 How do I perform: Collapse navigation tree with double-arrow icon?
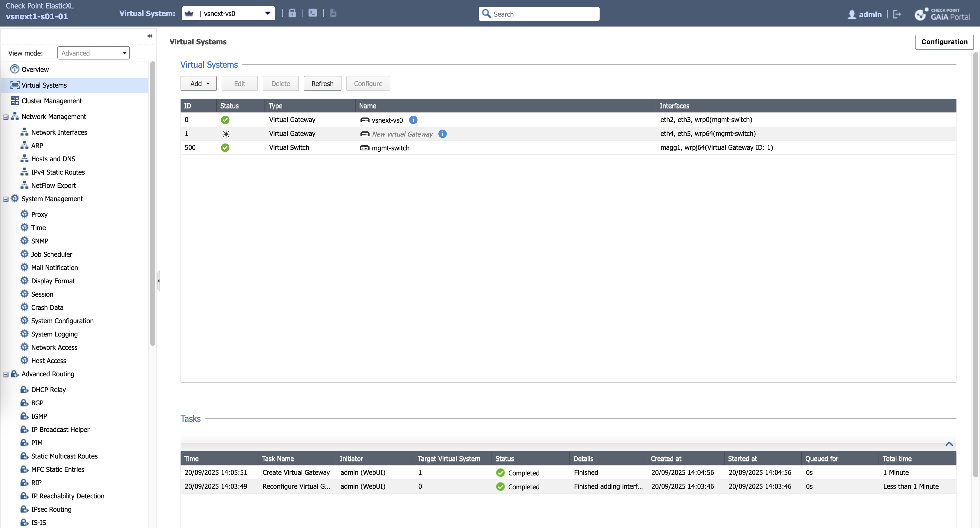click(x=149, y=36)
